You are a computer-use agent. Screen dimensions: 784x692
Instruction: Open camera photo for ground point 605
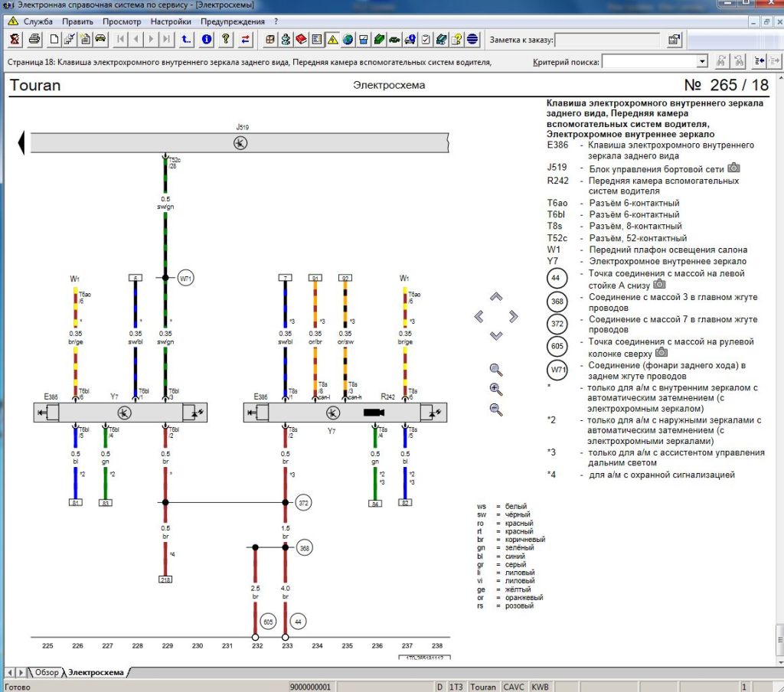(661, 352)
